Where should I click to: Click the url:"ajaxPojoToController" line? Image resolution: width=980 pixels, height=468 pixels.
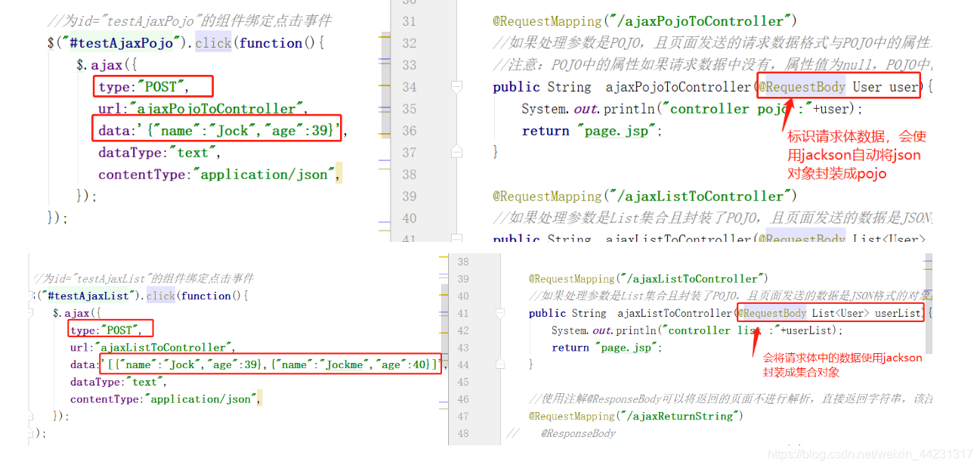(203, 109)
